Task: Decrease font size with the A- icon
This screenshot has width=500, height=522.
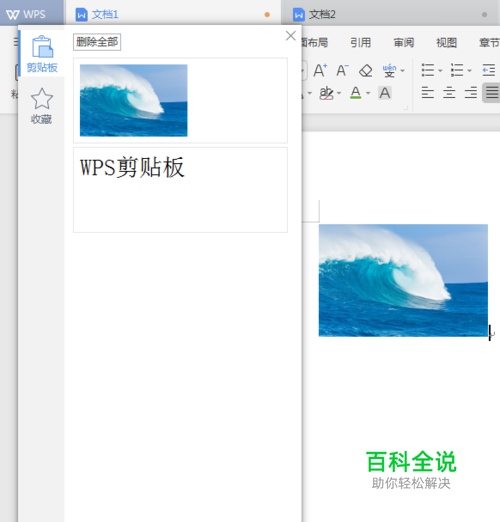Action: [x=342, y=70]
